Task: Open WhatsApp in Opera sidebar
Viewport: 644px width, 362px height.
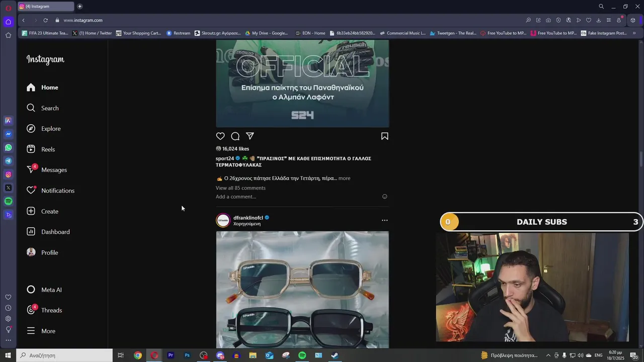Action: pyautogui.click(x=8, y=147)
